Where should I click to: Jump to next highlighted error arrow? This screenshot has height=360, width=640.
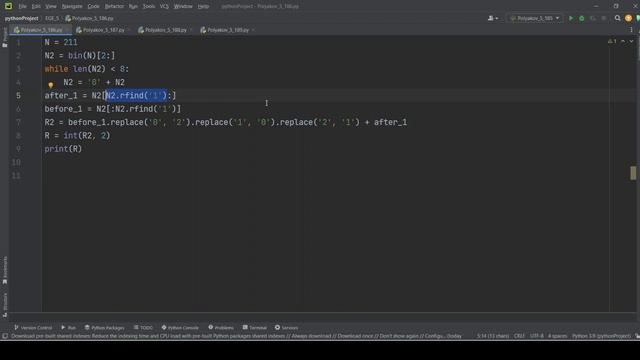pos(631,41)
